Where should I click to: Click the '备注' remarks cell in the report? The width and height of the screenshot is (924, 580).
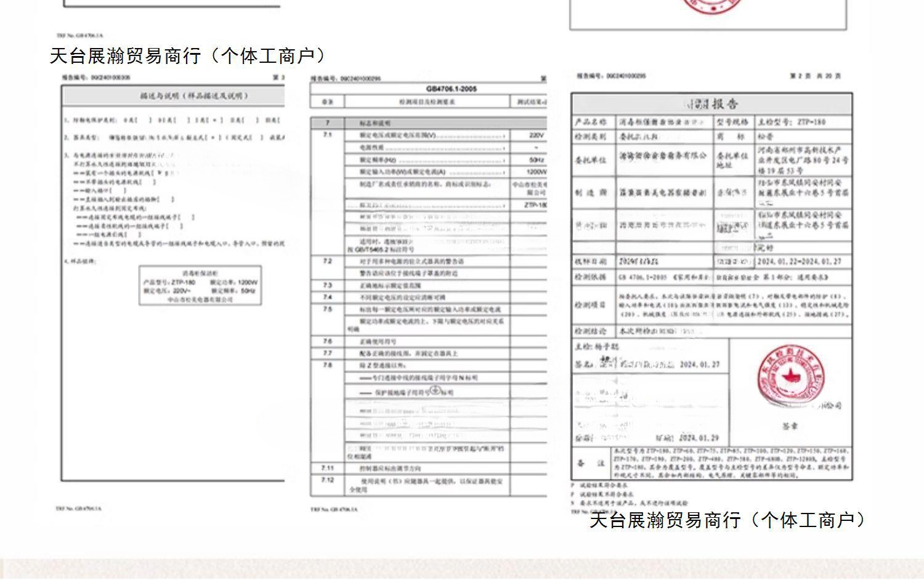(x=591, y=464)
